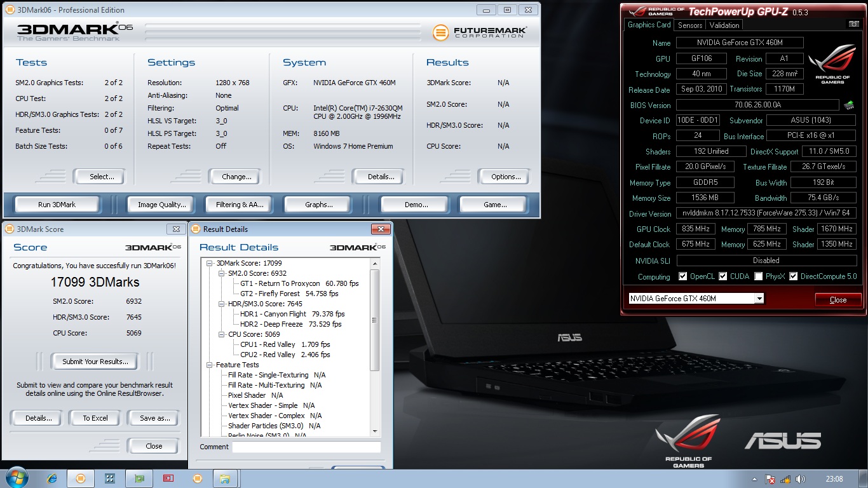Viewport: 868px width, 488px height.
Task: Click Details under System
Action: pos(377,177)
